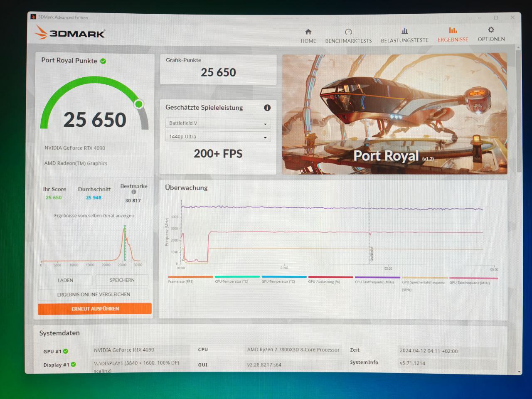Click scrollbar down arrow
The image size is (532, 399).
pos(519,372)
